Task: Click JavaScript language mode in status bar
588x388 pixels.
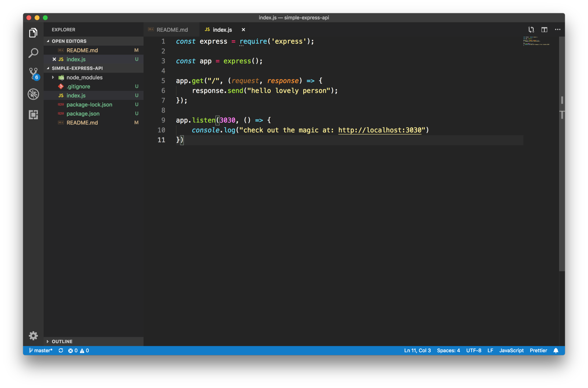Action: pyautogui.click(x=511, y=351)
